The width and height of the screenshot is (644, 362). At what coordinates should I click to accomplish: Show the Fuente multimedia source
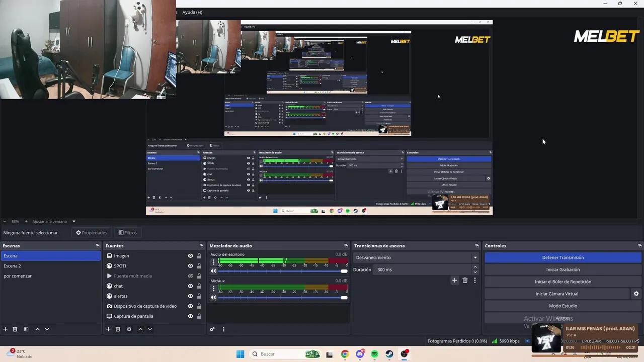tap(190, 276)
